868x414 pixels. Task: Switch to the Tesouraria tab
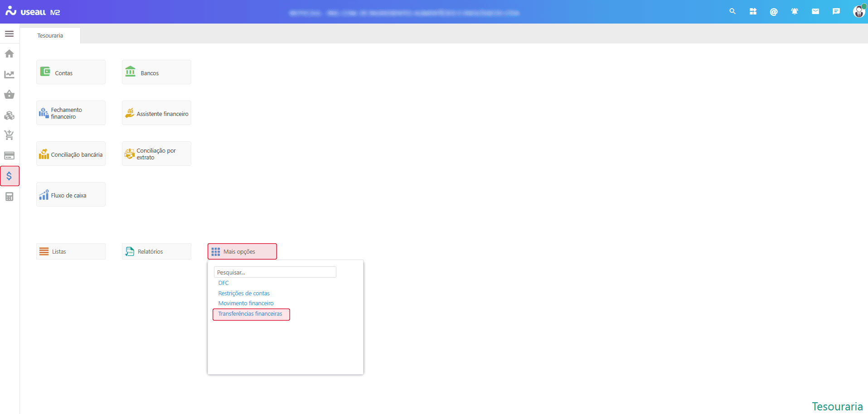click(50, 35)
